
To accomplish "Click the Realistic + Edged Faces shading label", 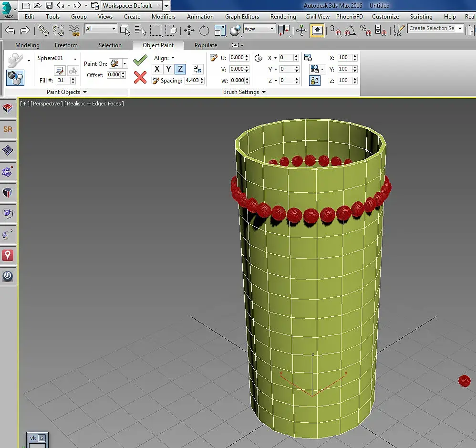I will pos(94,104).
